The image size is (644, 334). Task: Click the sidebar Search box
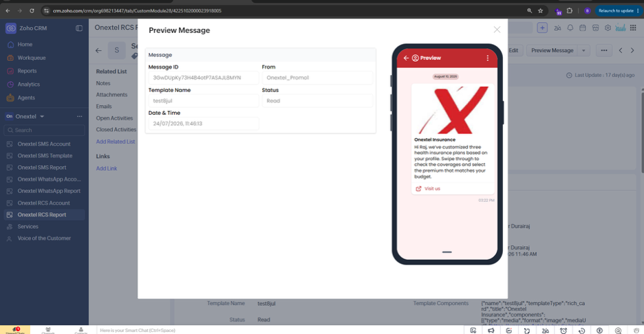pos(44,130)
